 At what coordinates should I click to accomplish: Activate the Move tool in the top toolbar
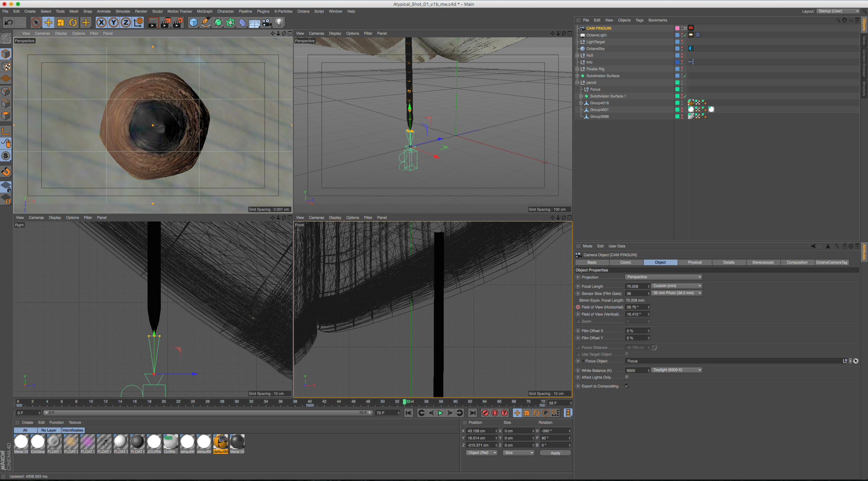click(48, 23)
